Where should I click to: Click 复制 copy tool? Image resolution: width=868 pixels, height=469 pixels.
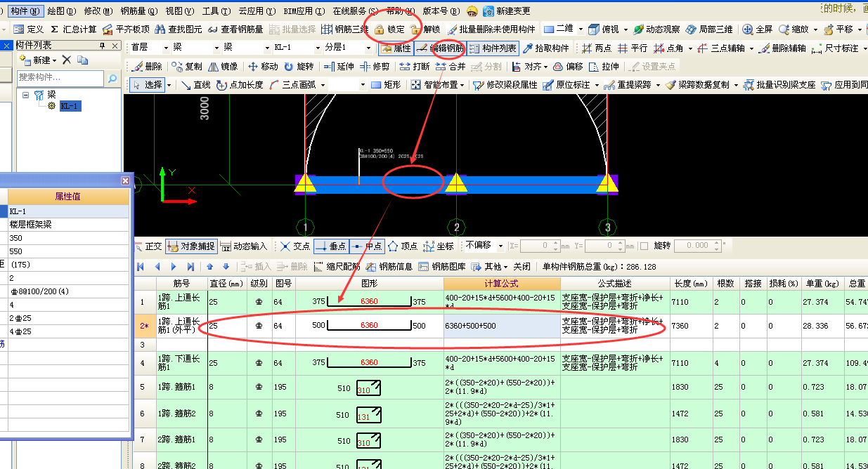tap(187, 67)
